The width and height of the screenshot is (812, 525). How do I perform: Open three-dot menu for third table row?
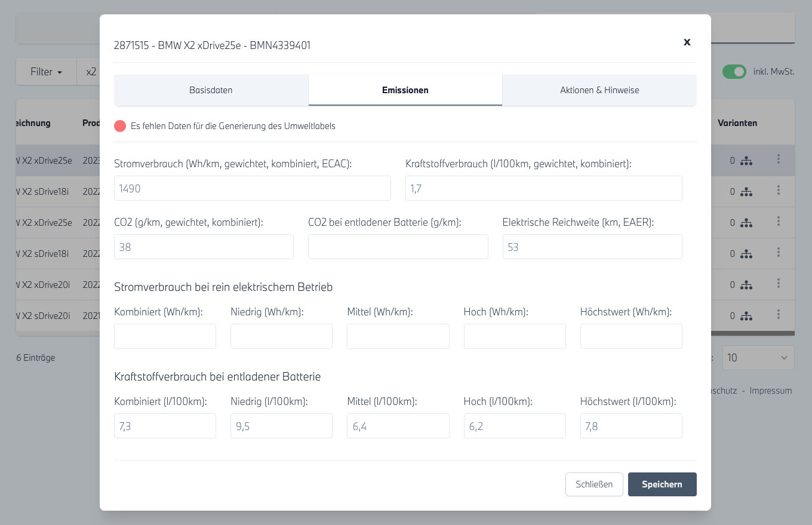pos(778,222)
